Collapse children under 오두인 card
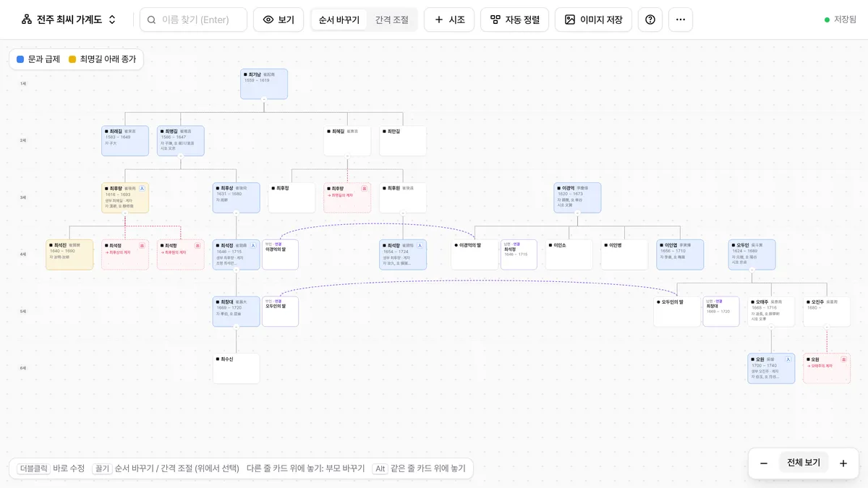The height and width of the screenshot is (488, 868). point(752,270)
